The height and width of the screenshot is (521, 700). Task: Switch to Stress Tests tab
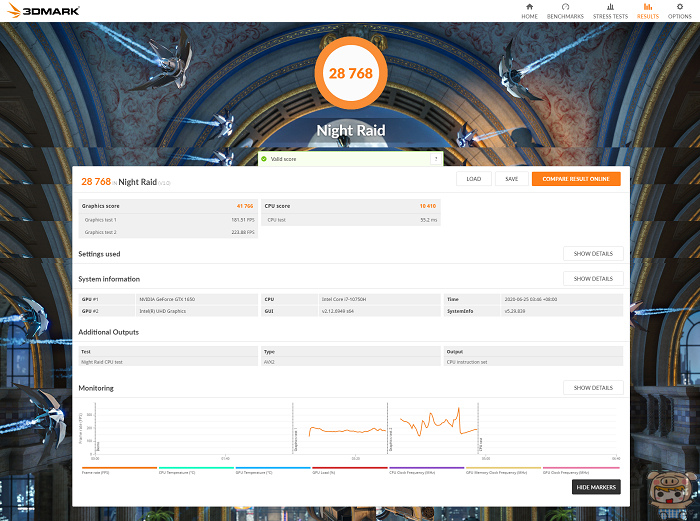610,11
